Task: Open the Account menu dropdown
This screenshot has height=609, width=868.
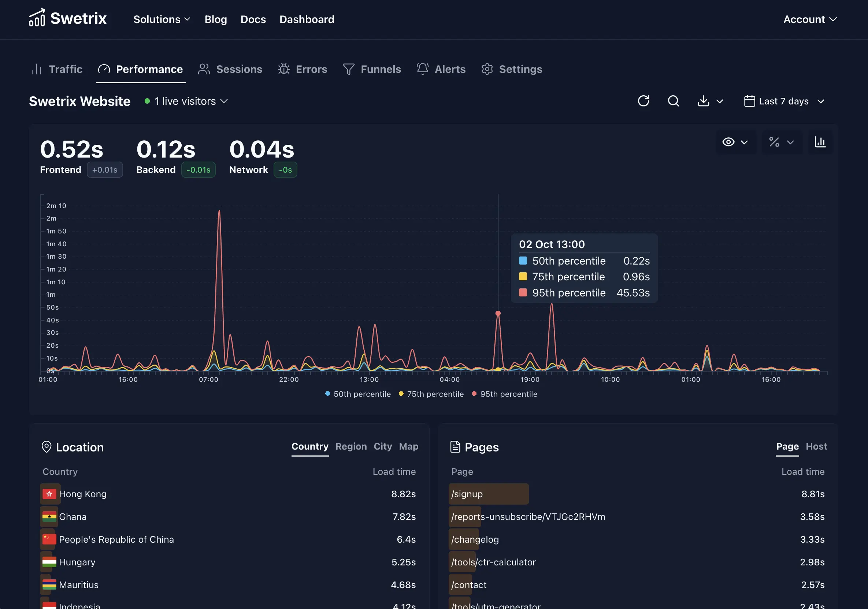Action: click(810, 19)
